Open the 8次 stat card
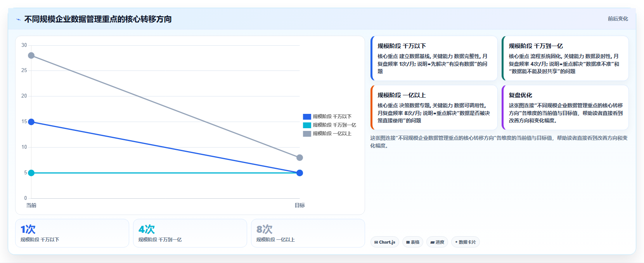The width and height of the screenshot is (644, 263). click(308, 233)
